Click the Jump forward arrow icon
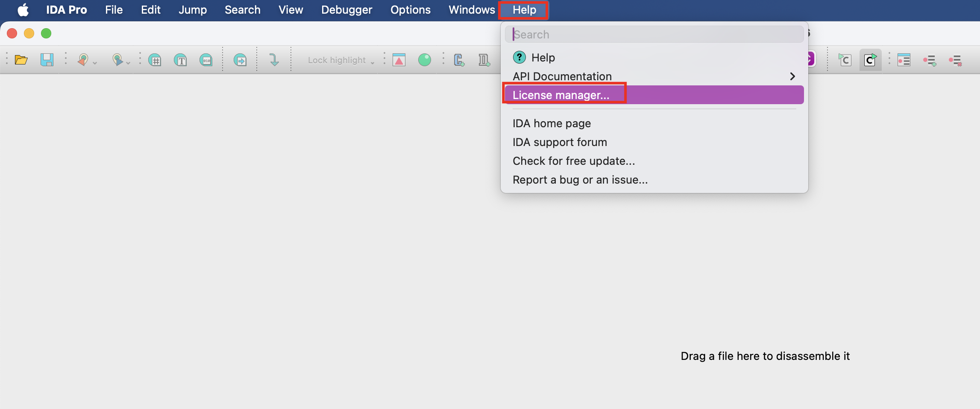This screenshot has width=980, height=409. click(117, 60)
